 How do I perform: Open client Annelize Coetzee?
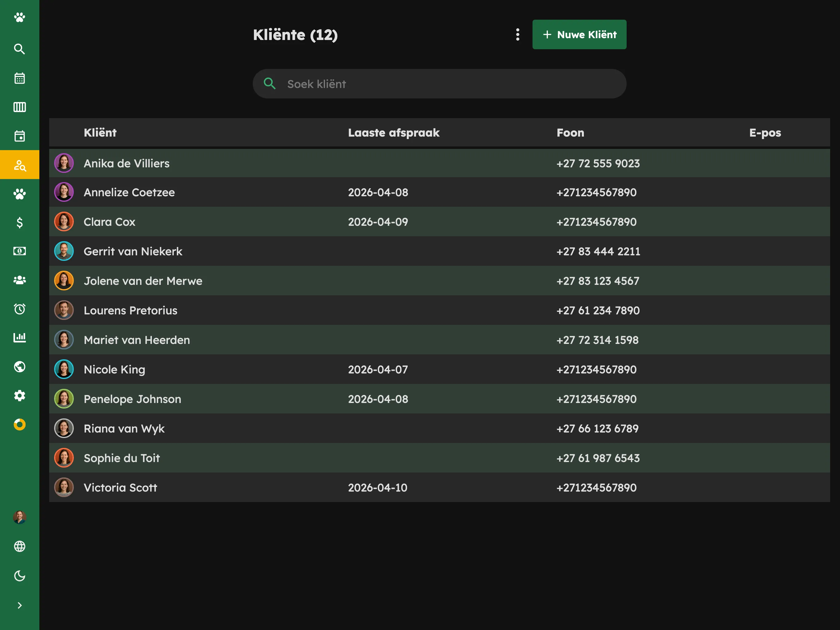pos(439,193)
